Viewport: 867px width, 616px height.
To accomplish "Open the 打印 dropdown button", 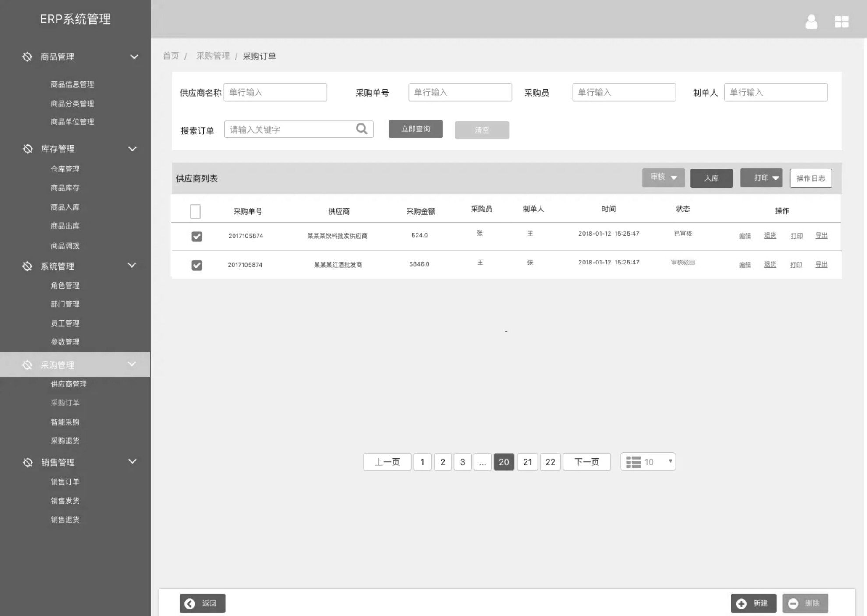I will (761, 178).
